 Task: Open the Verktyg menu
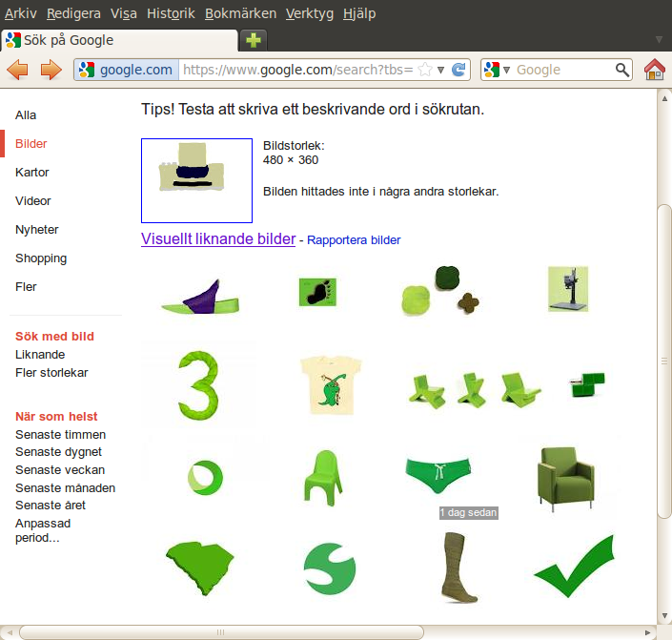[310, 13]
